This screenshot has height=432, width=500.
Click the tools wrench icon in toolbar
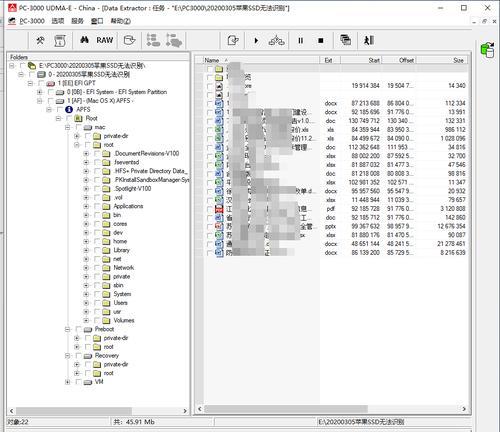click(40, 41)
